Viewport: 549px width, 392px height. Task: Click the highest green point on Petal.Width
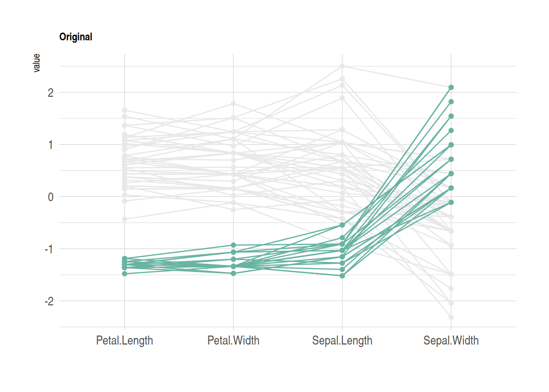point(234,245)
